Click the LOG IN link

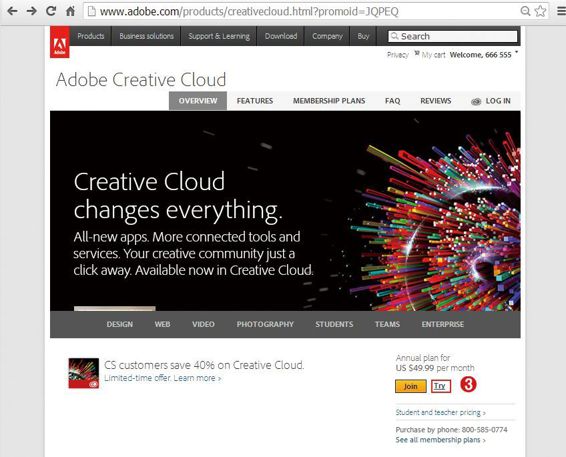(498, 101)
